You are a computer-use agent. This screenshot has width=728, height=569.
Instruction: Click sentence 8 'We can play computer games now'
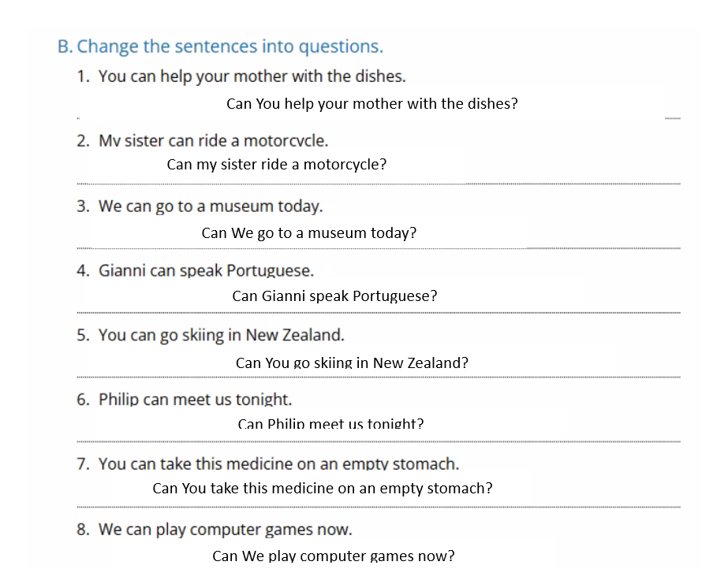225,530
